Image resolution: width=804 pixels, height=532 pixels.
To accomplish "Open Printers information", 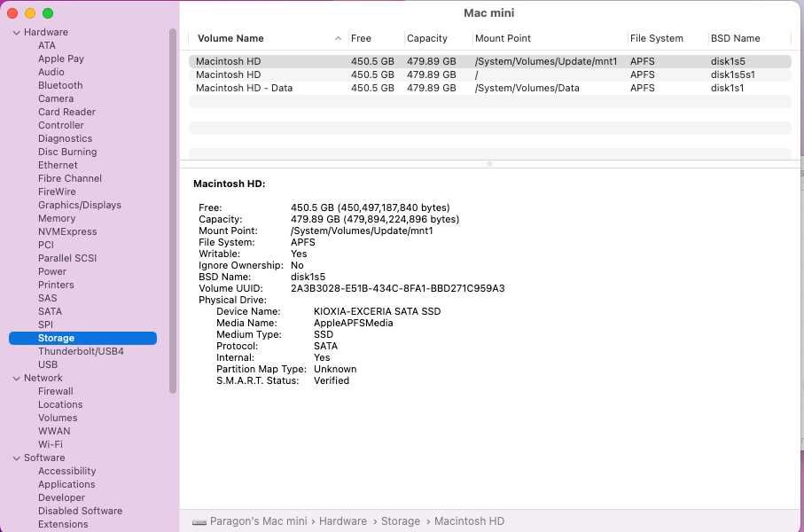I will coord(56,285).
